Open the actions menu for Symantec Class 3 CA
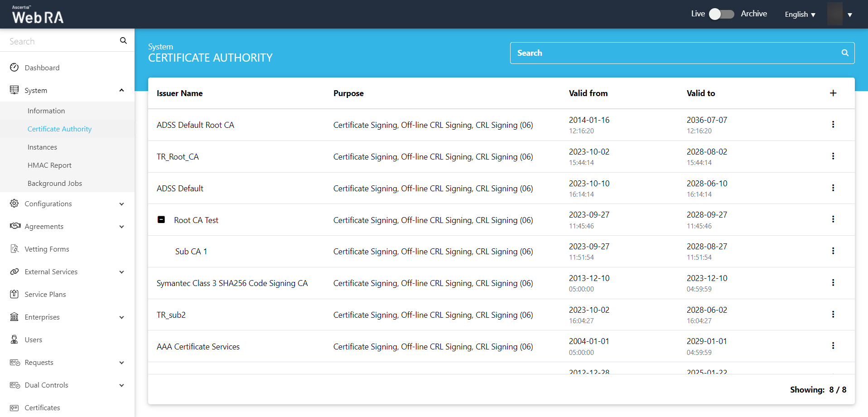This screenshot has height=417, width=868. 833,283
